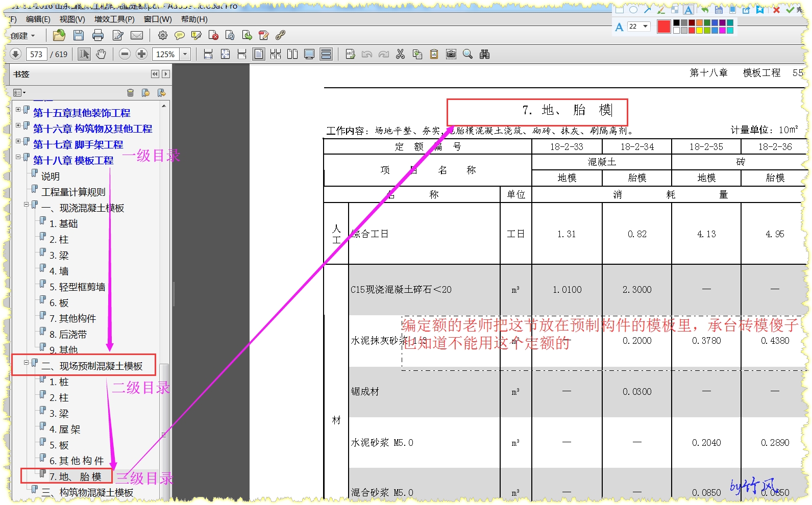
Task: Cancel screenshot with the red X
Action: coord(776,10)
